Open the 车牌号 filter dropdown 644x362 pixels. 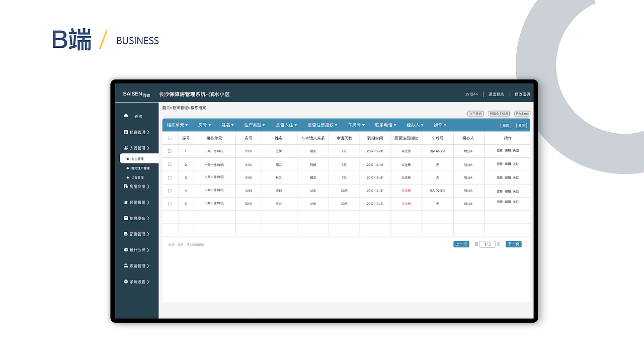click(x=357, y=125)
